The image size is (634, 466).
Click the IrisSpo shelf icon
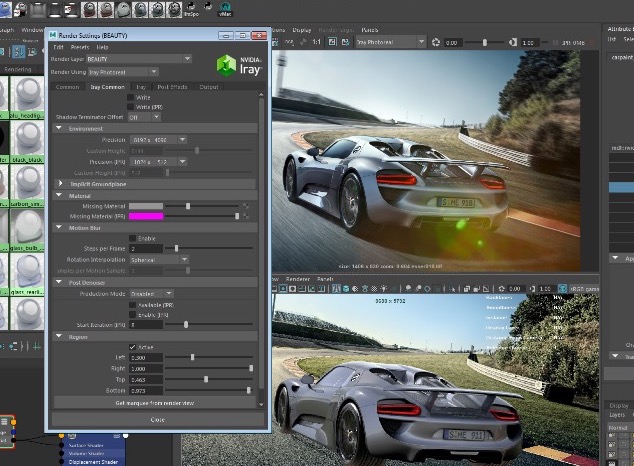coord(191,8)
